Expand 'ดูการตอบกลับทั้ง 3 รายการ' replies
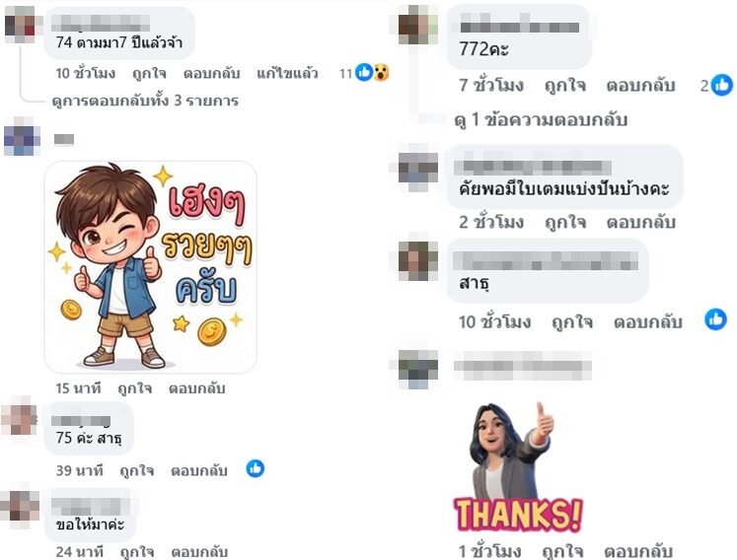The width and height of the screenshot is (737, 560). [145, 101]
